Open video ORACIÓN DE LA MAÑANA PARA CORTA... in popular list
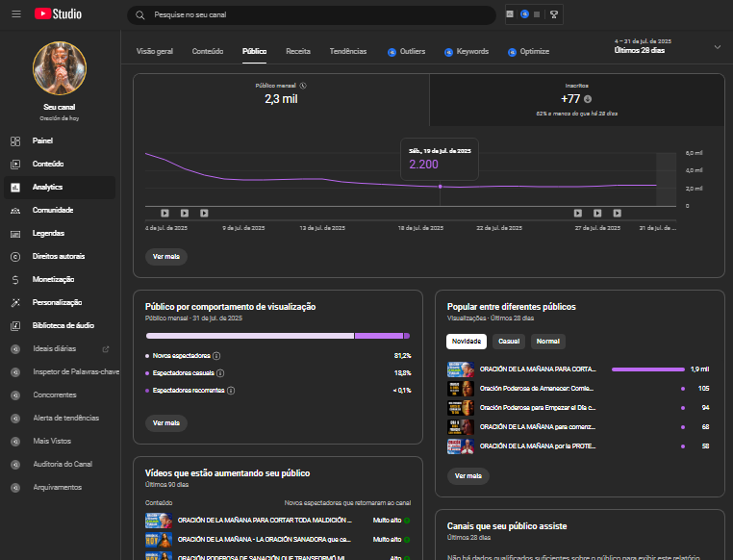Viewport: 733px width, 560px height. point(538,369)
